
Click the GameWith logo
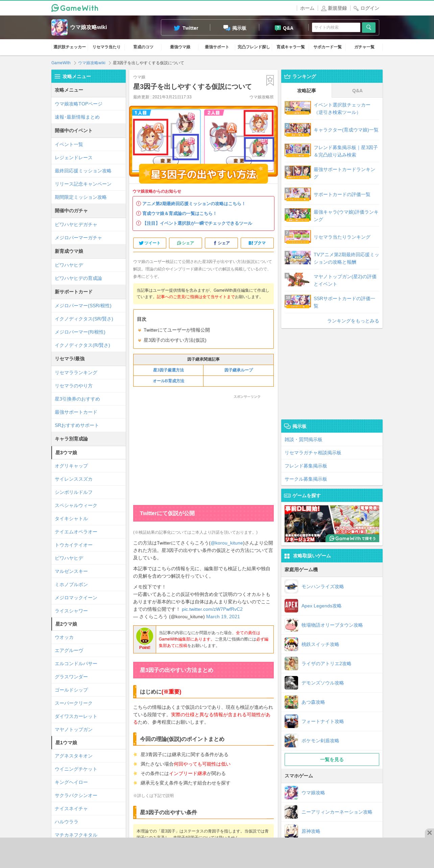tap(75, 8)
